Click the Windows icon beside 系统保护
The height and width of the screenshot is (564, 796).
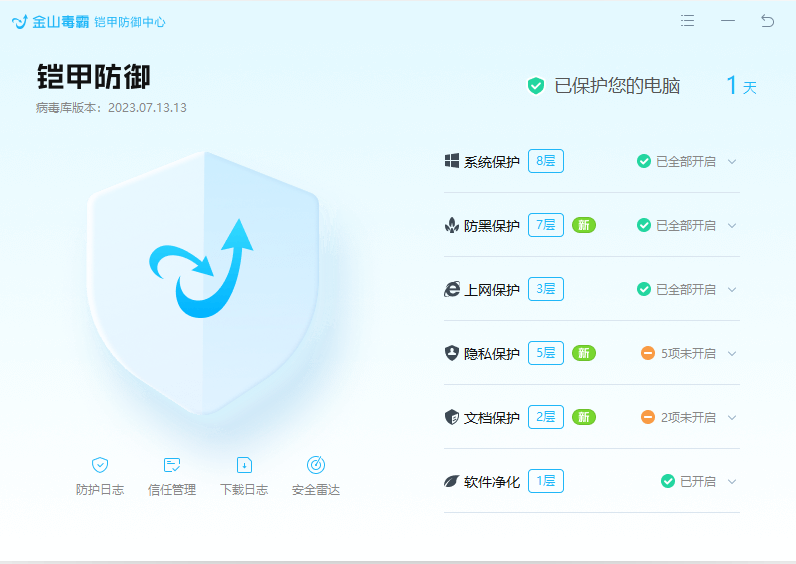click(452, 161)
